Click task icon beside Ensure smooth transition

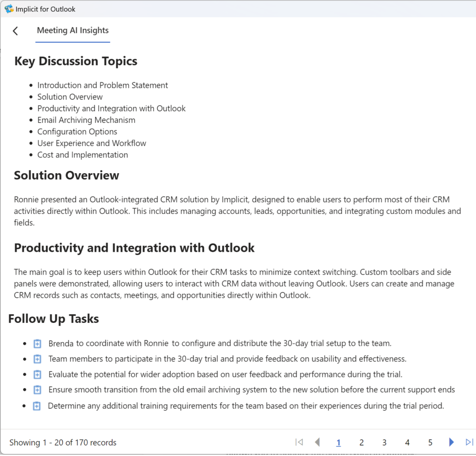pyautogui.click(x=37, y=390)
